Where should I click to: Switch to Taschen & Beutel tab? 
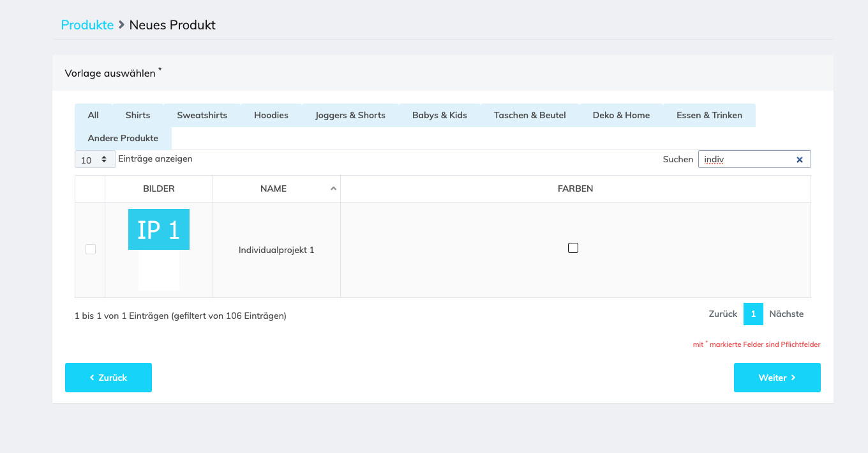pos(530,115)
